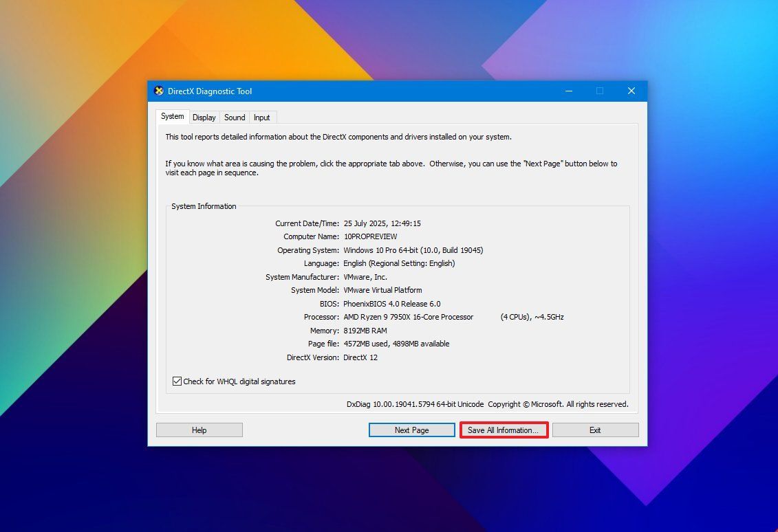Open the Help dialog

click(x=199, y=430)
